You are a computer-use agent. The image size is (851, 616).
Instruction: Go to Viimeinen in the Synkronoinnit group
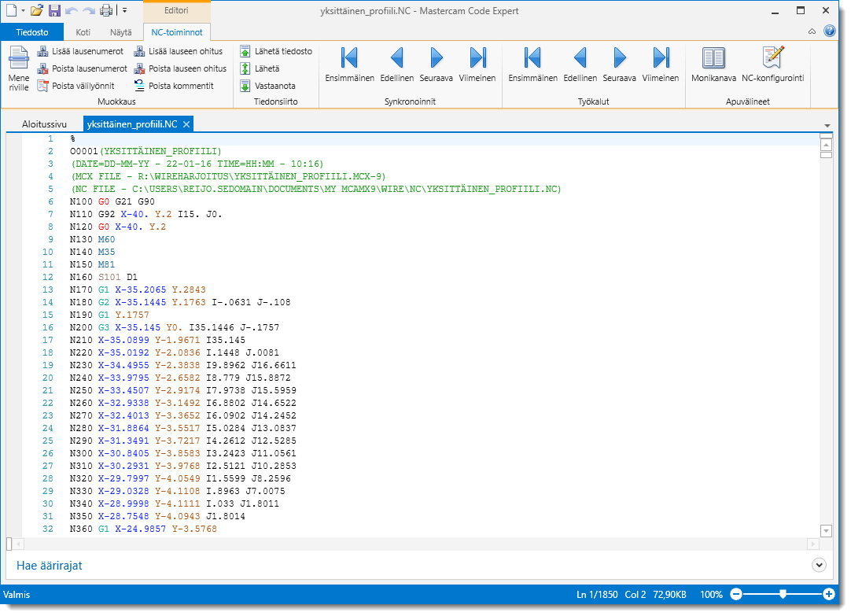tap(477, 65)
